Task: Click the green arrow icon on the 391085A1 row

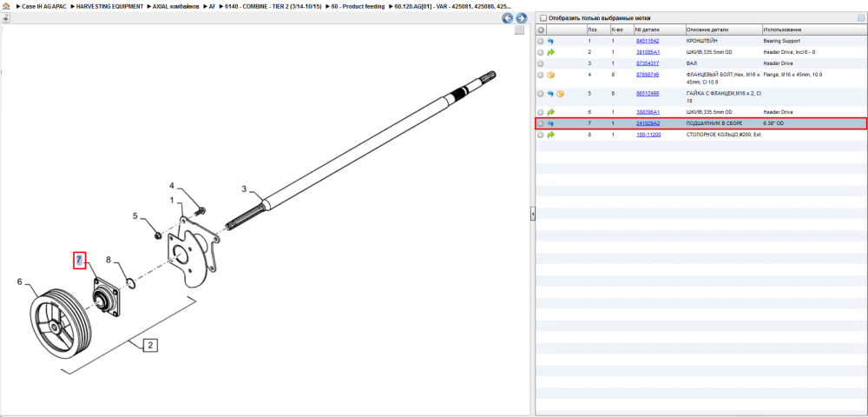Action: pos(550,52)
